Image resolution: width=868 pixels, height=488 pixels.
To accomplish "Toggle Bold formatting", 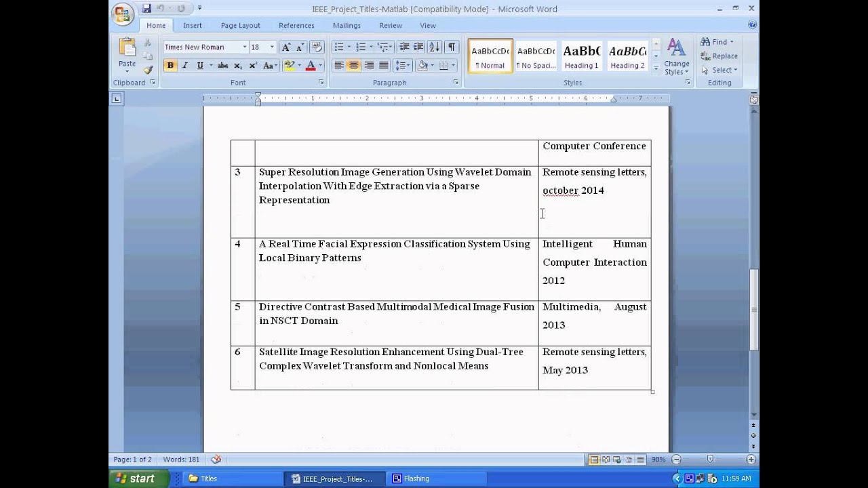I will 170,66.
